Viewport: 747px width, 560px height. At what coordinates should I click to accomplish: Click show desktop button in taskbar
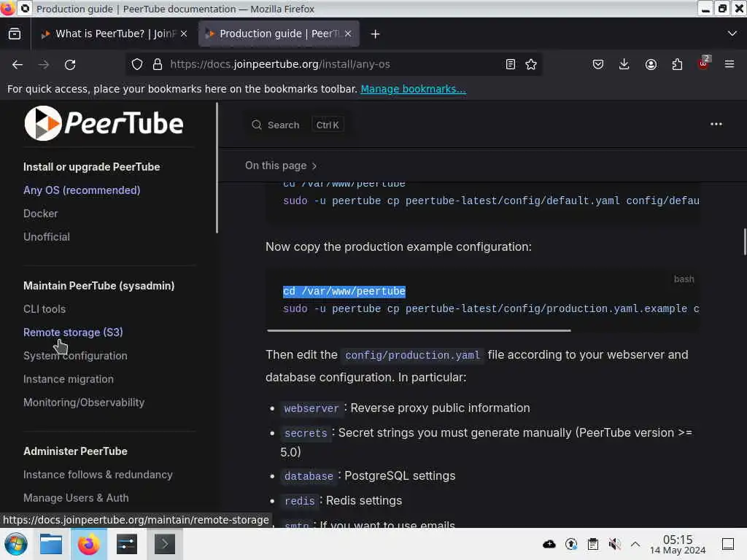point(728,544)
